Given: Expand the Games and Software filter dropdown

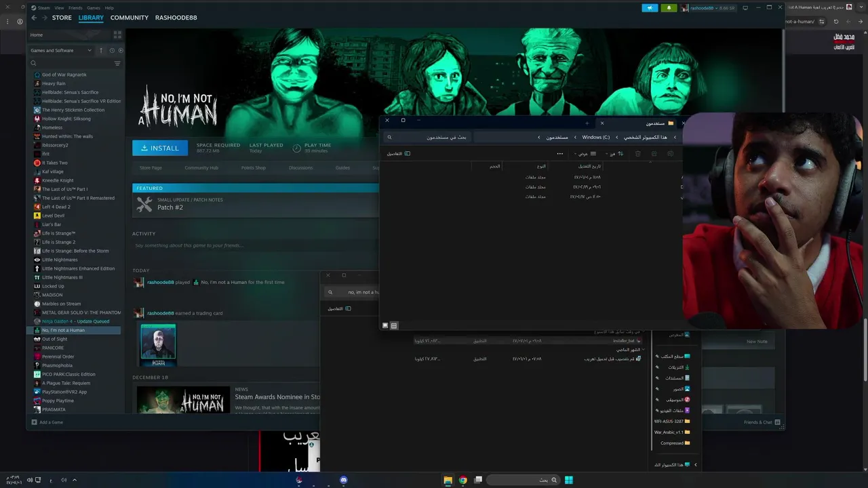Looking at the screenshot, I should 60,50.
